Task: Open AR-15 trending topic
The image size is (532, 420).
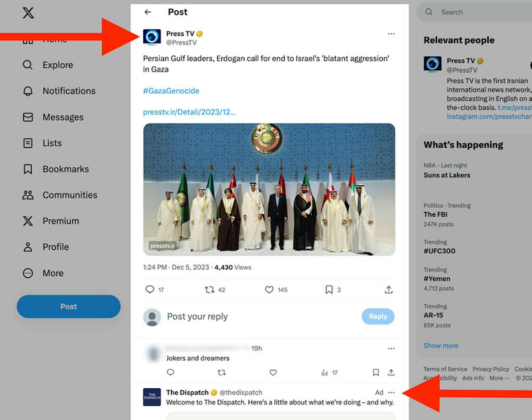Action: click(433, 315)
